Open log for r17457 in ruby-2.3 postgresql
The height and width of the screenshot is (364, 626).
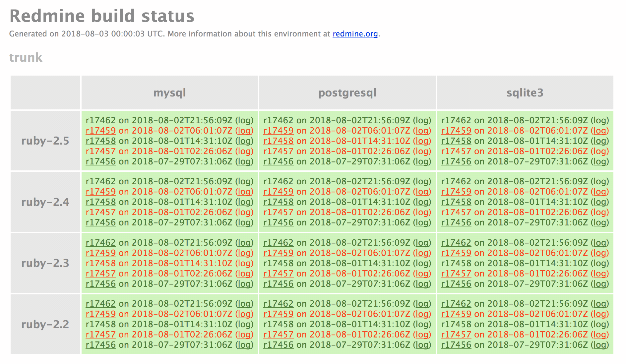422,273
